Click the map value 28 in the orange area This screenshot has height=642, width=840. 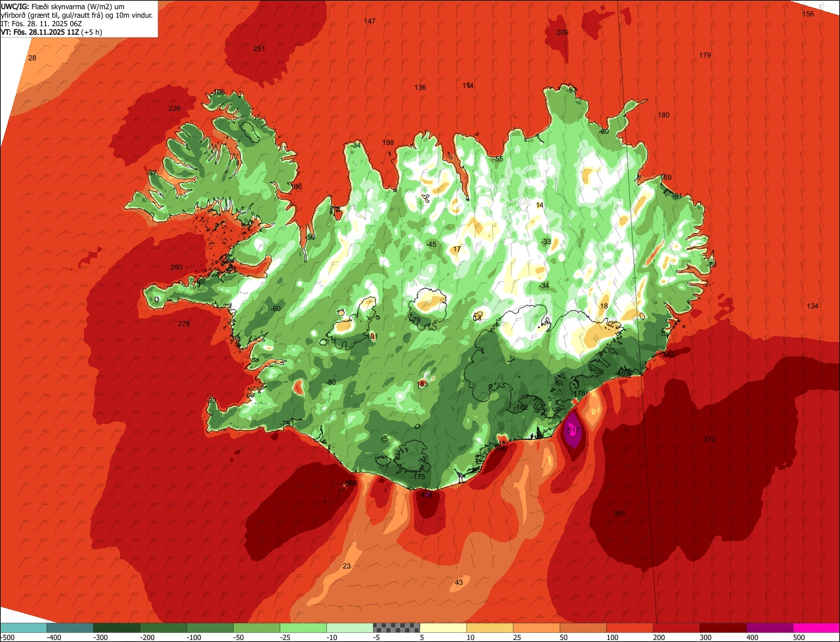coord(32,58)
